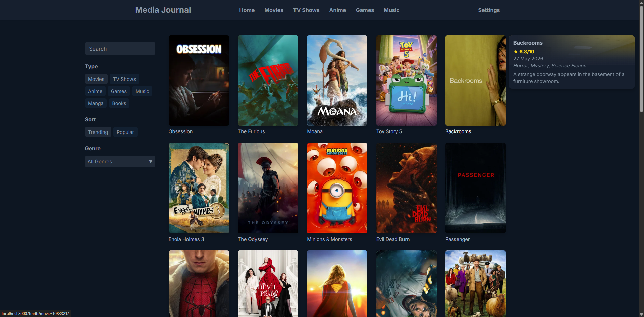Click the strange doorway synopsis text

click(x=569, y=78)
